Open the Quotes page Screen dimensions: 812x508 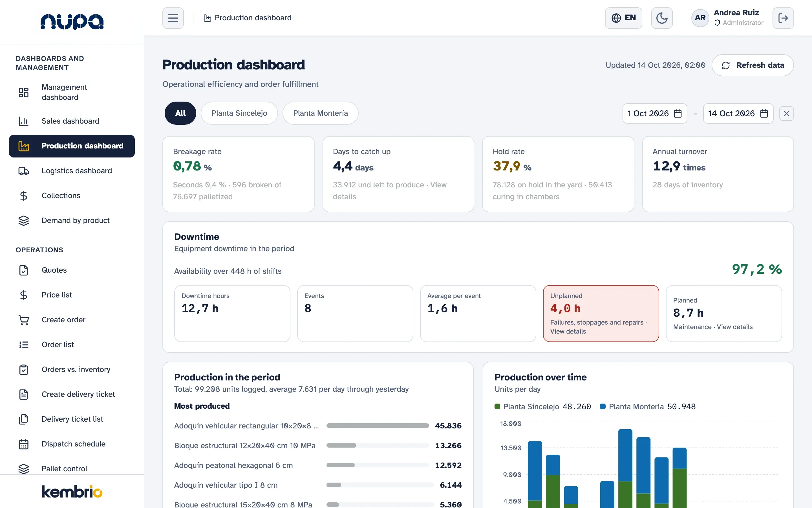pos(72,270)
